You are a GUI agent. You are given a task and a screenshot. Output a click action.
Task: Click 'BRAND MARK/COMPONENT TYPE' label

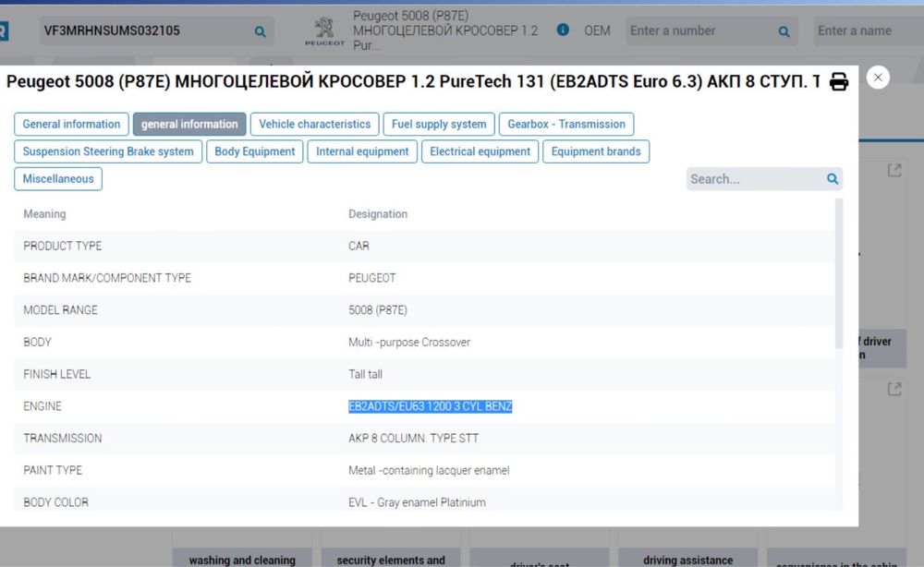[x=107, y=278]
